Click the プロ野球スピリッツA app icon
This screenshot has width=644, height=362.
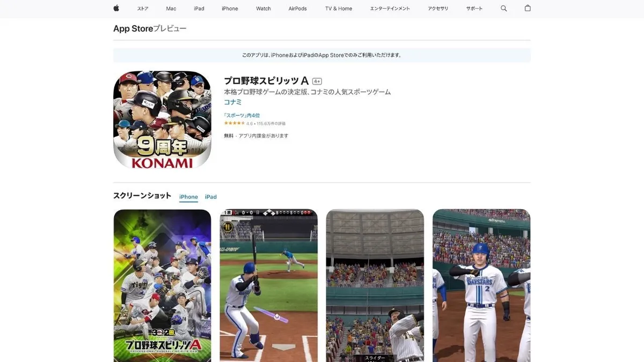tap(162, 120)
